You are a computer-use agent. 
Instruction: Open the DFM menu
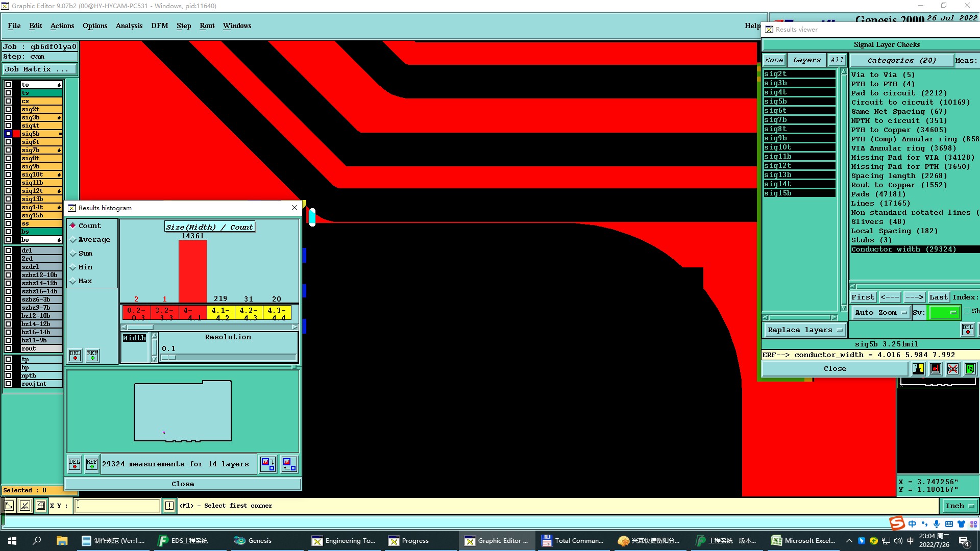pyautogui.click(x=159, y=26)
